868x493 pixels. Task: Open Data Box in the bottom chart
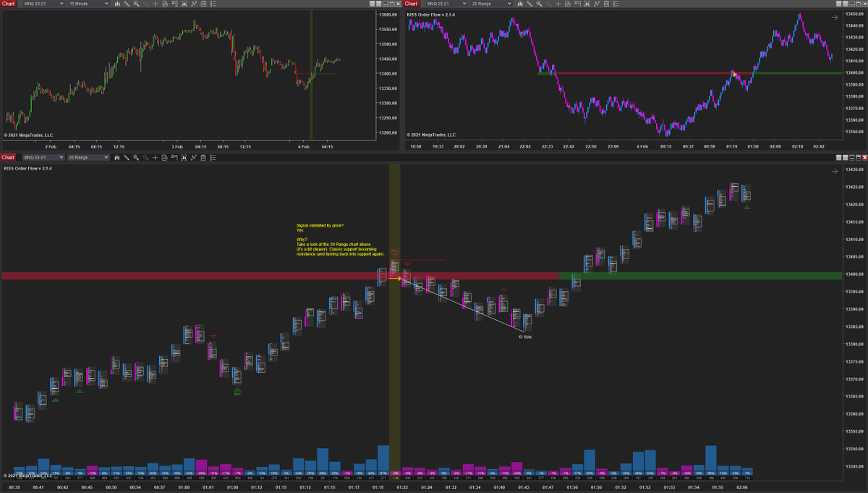(x=165, y=157)
